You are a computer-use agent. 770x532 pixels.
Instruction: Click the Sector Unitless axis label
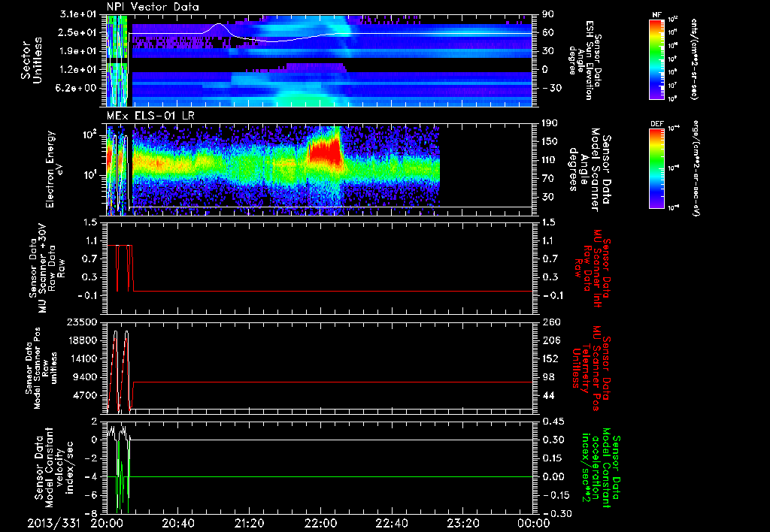pos(31,60)
